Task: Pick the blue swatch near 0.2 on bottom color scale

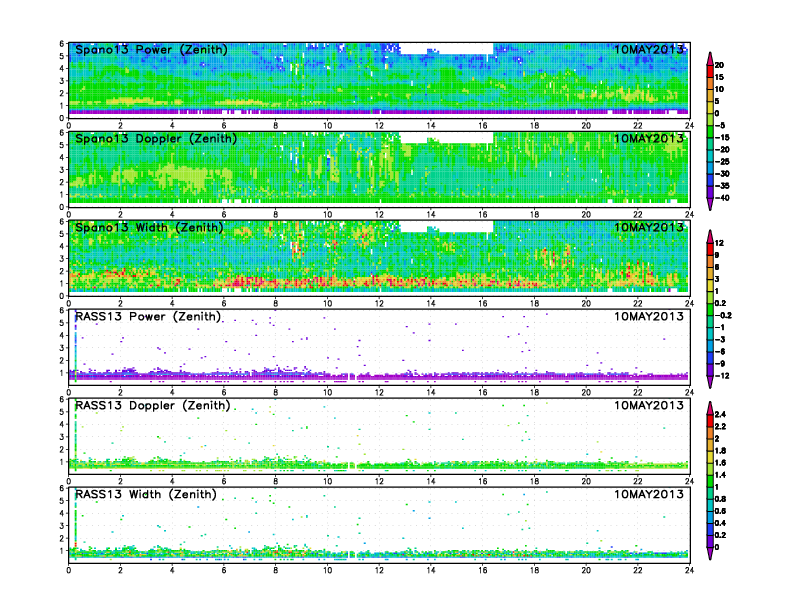Action: [710, 529]
